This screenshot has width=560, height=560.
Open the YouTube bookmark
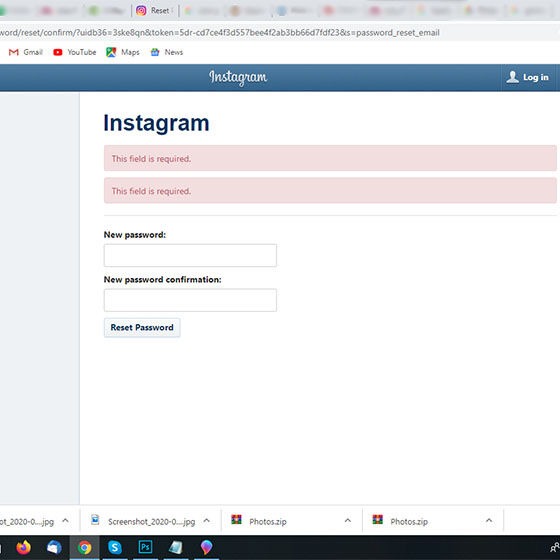[x=75, y=52]
